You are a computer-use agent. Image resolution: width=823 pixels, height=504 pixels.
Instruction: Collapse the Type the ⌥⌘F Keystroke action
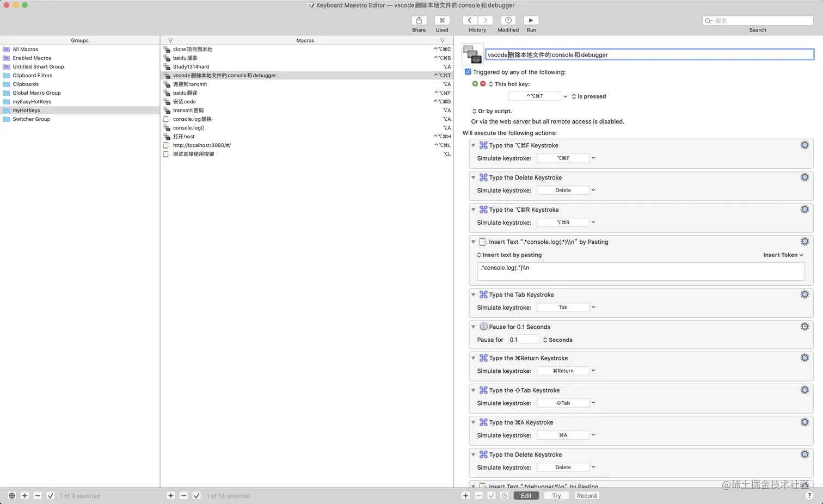(x=473, y=145)
